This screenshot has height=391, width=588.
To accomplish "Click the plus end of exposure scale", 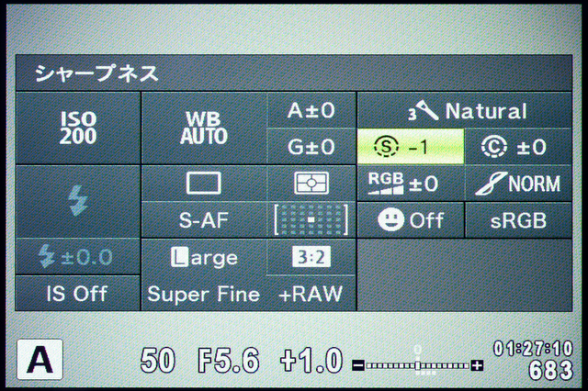I will click(478, 365).
